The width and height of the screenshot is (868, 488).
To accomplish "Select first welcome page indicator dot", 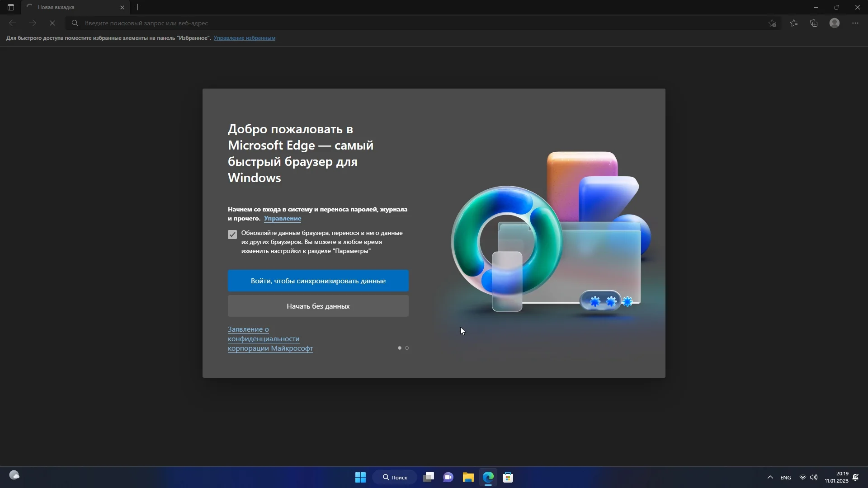I will coord(399,348).
